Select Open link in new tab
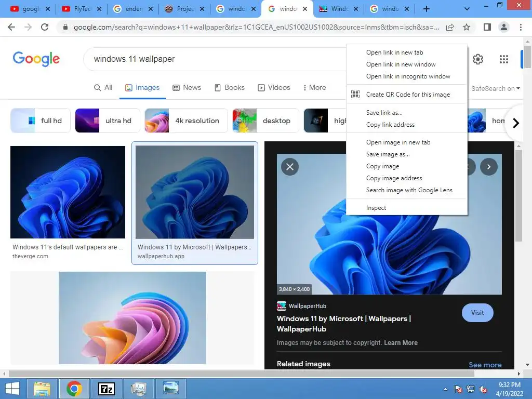This screenshot has height=399, width=532. (407, 52)
